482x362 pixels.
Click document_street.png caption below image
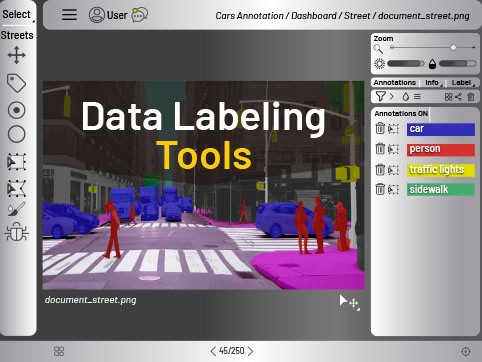tap(90, 300)
